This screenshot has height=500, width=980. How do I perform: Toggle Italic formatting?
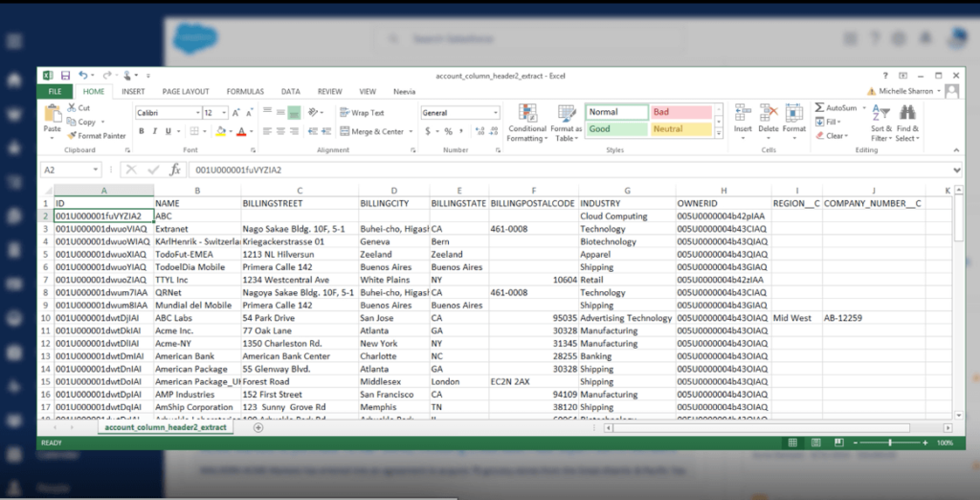coord(154,131)
